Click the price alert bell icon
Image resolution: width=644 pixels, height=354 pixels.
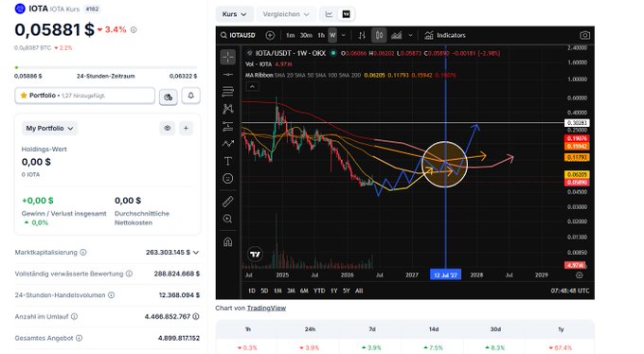pyautogui.click(x=190, y=96)
